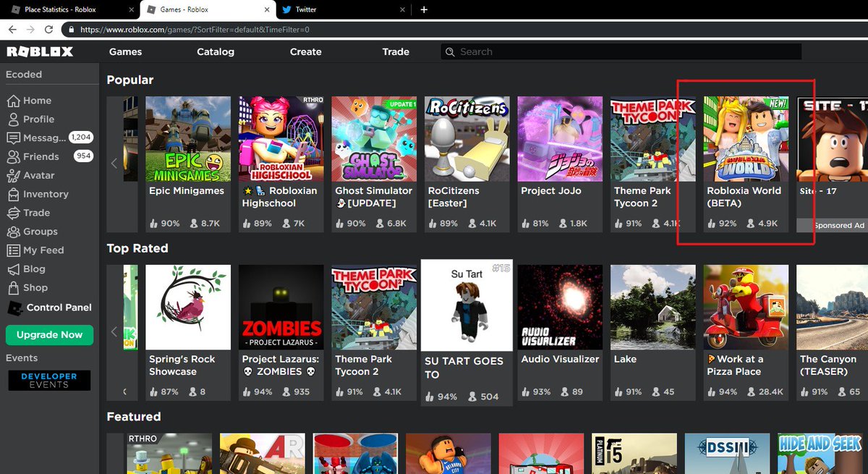This screenshot has width=868, height=474.
Task: Click the Upgrade Now button
Action: pos(49,335)
